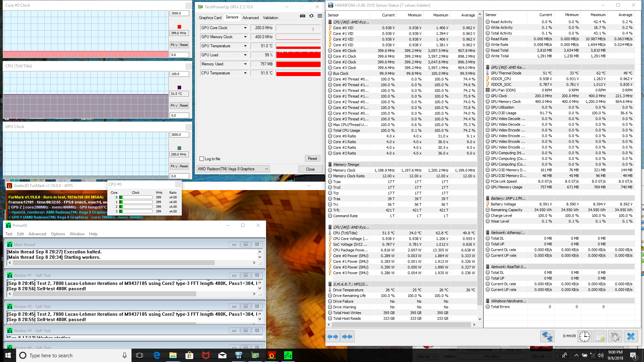Open CPU Temperature sensor dropdown
The height and width of the screenshot is (362, 644).
[x=245, y=73]
